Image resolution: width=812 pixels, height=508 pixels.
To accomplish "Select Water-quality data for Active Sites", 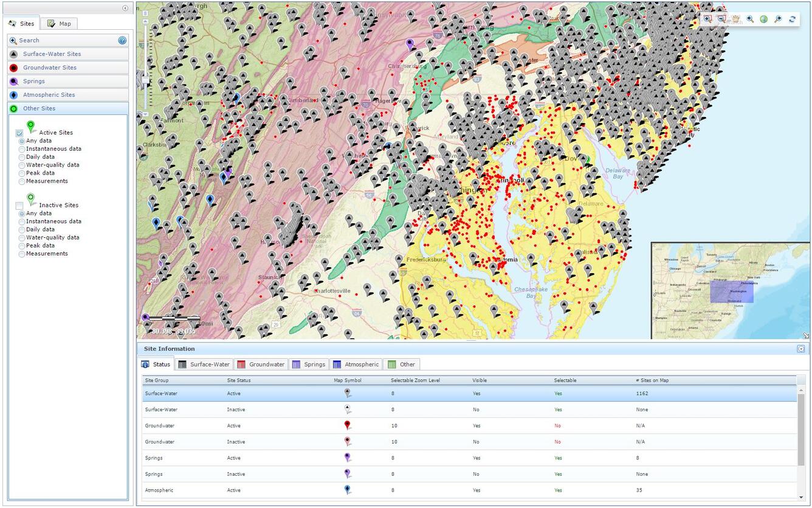I will click(x=21, y=165).
